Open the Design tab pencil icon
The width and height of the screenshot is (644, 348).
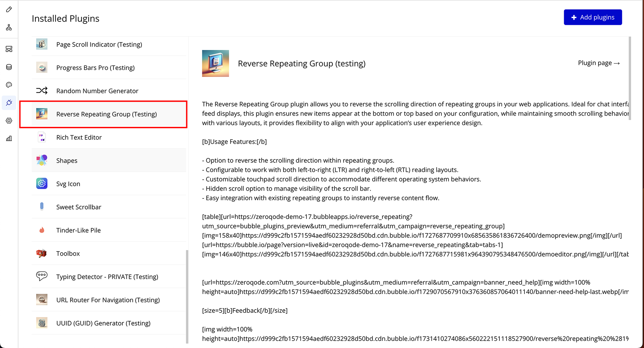coord(9,9)
